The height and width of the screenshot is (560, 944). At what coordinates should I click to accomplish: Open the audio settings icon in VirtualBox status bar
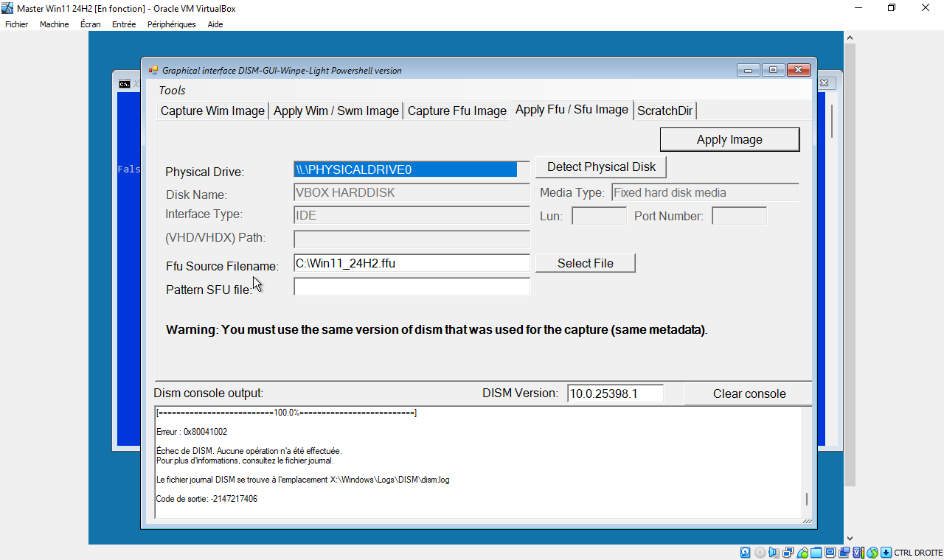[774, 553]
